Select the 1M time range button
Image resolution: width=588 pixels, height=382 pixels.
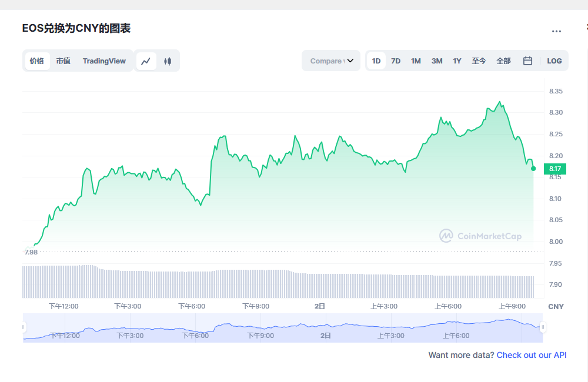point(416,61)
